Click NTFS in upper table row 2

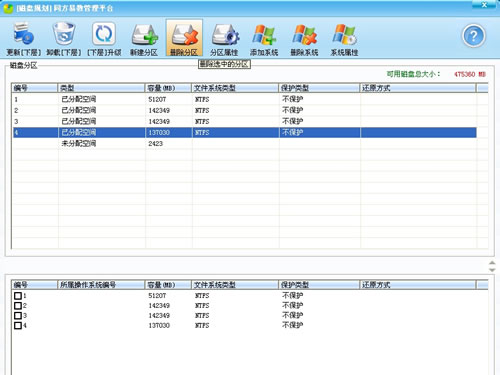202,110
